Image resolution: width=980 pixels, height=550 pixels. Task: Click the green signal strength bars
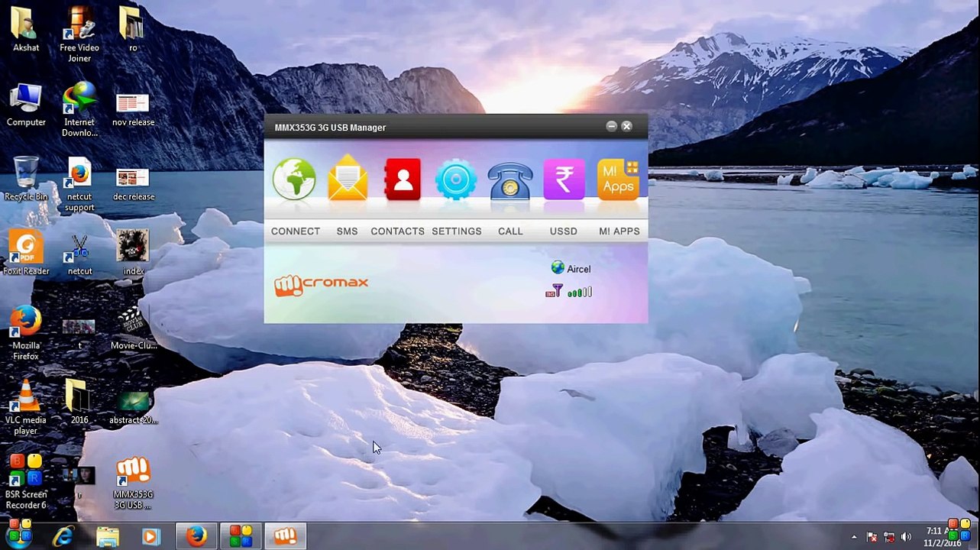pos(580,292)
